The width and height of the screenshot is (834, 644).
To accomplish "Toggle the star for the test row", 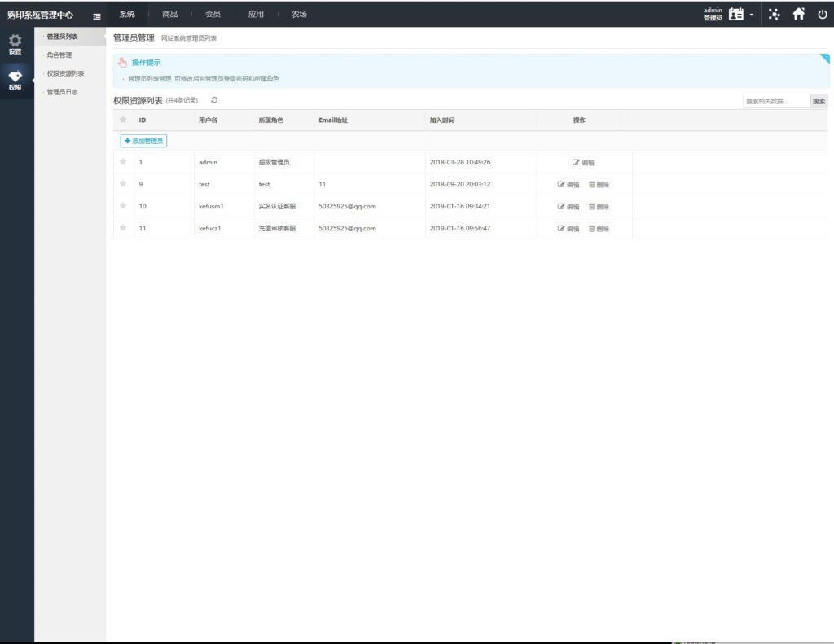I will (123, 184).
